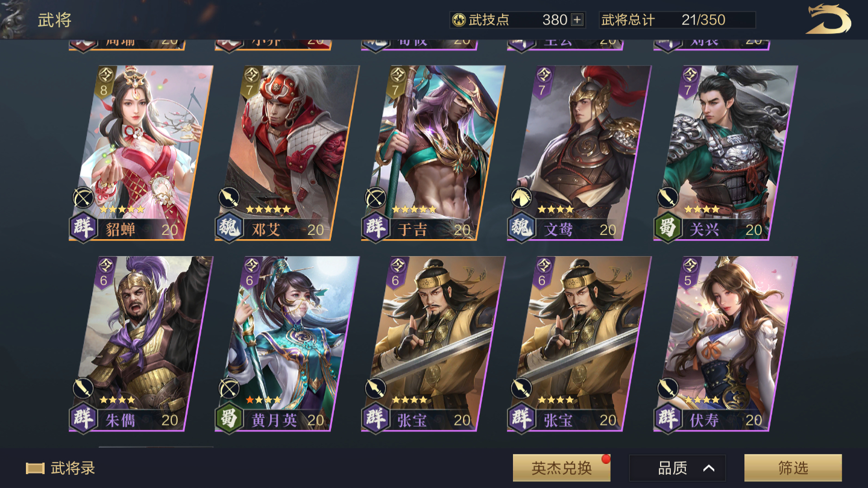Viewport: 868px width, 488px height.
Task: Click the 群 faction badge on 伏寿
Action: (x=668, y=419)
